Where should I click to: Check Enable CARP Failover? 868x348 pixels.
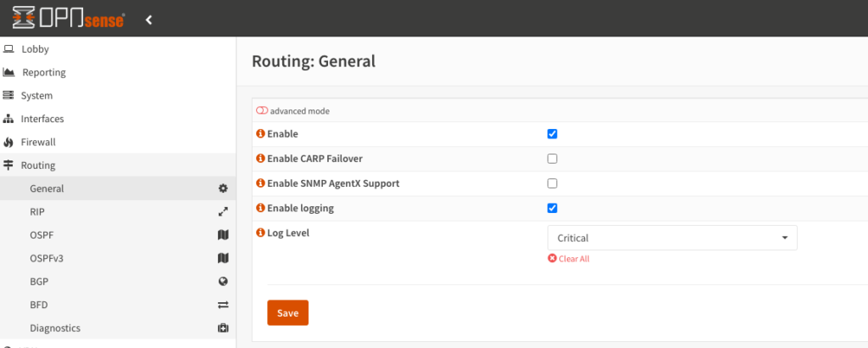pos(552,159)
